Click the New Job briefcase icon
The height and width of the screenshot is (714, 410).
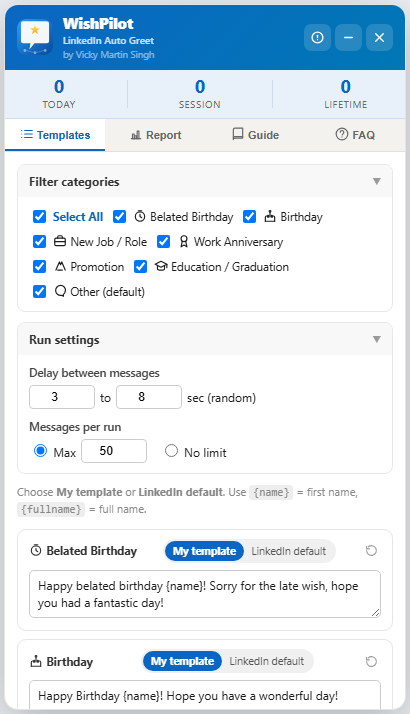click(60, 241)
